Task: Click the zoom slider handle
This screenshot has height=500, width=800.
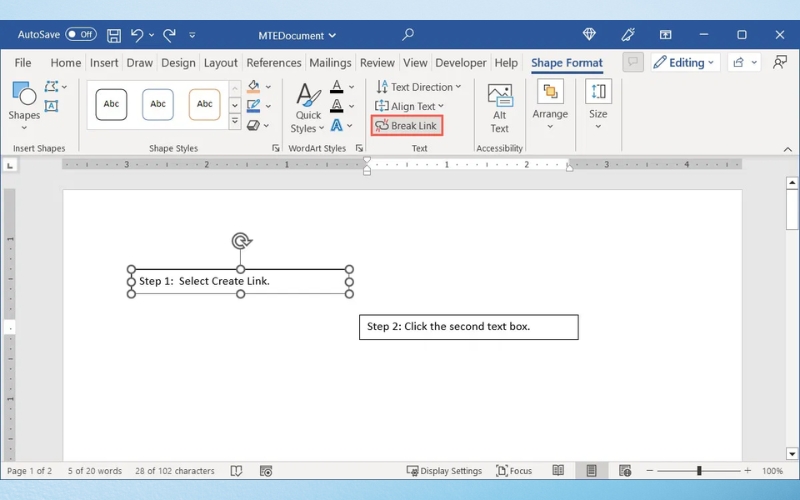Action: tap(699, 471)
